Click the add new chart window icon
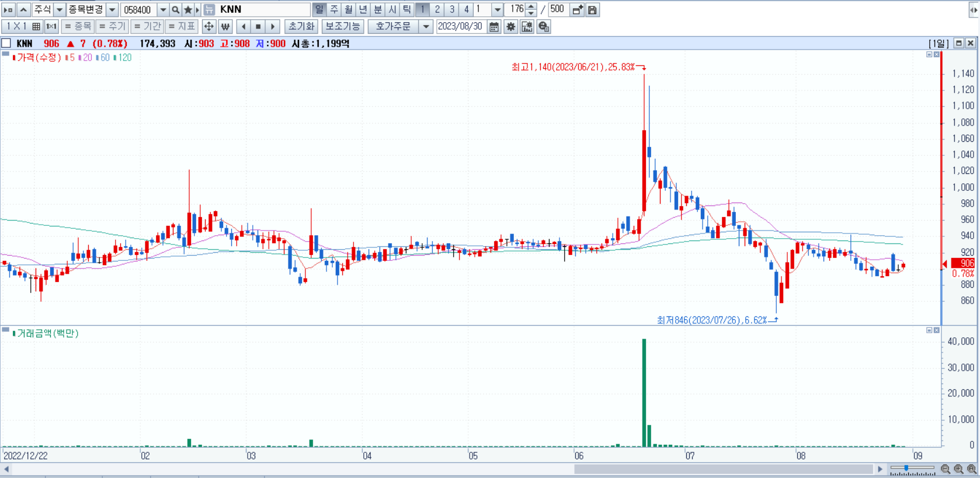 (577, 10)
